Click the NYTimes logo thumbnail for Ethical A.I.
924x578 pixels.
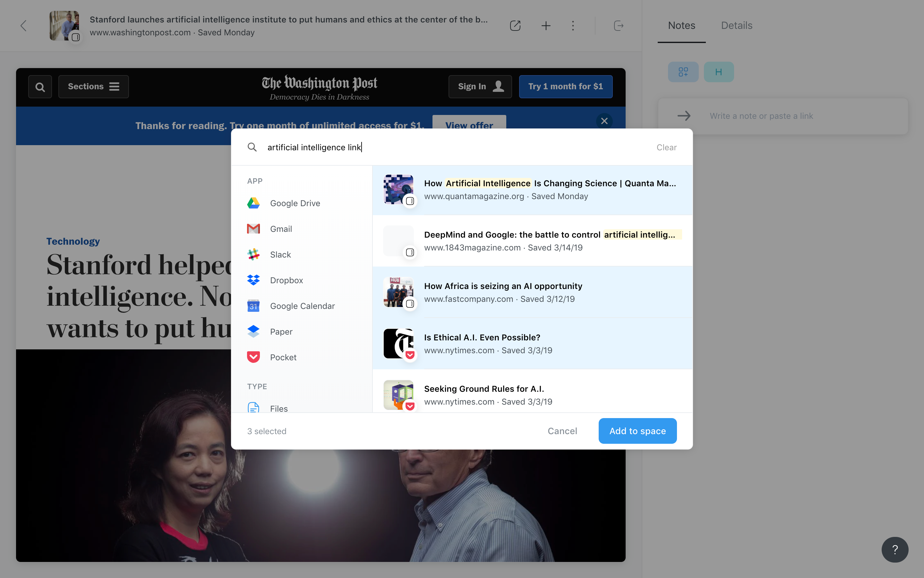[398, 343]
